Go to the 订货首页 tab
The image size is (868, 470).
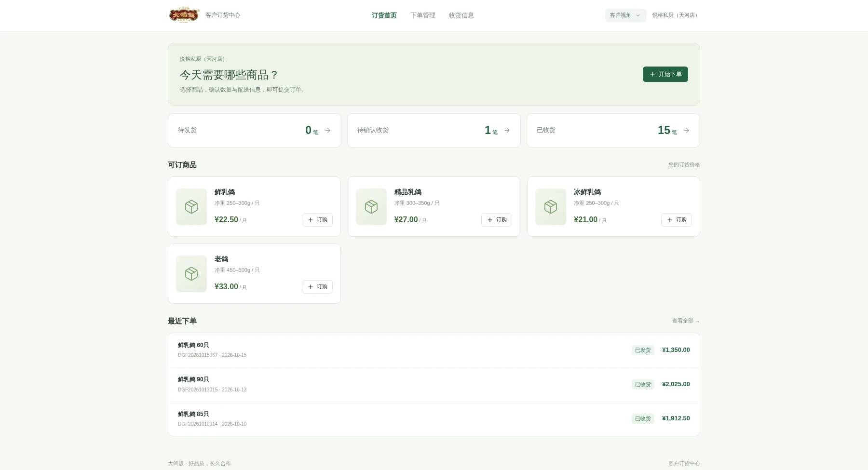[384, 15]
